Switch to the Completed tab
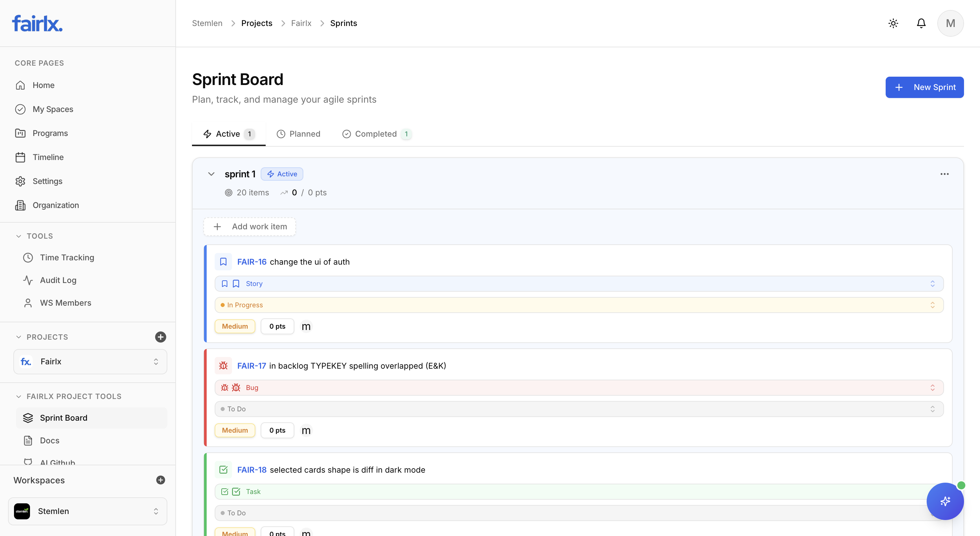Viewport: 980px width, 536px height. (377, 134)
